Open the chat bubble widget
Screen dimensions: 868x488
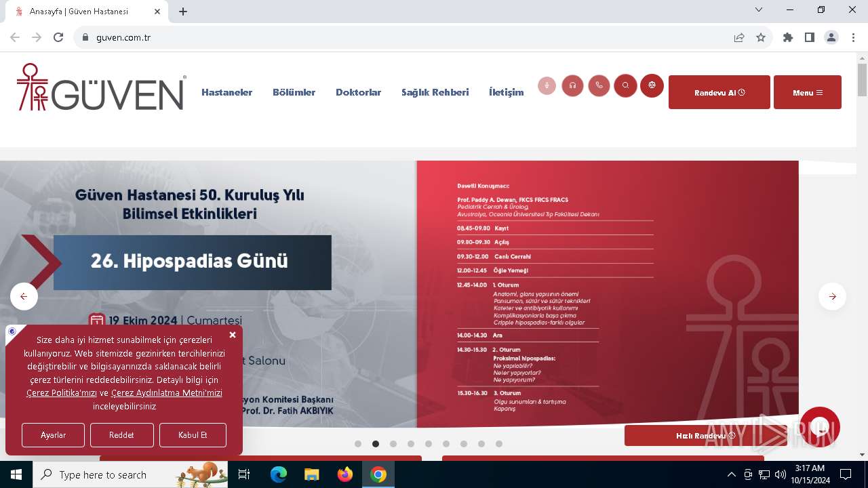(820, 427)
